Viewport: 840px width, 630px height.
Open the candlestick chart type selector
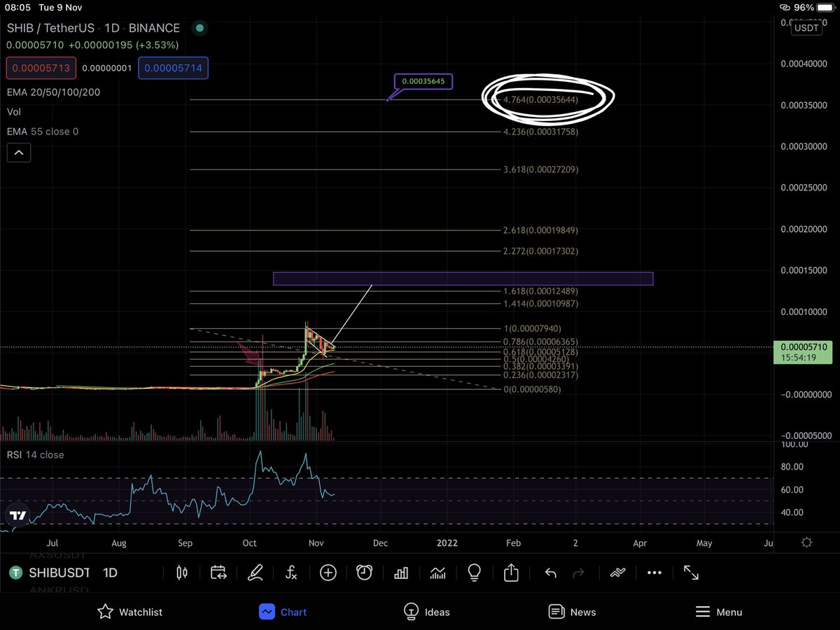[182, 573]
